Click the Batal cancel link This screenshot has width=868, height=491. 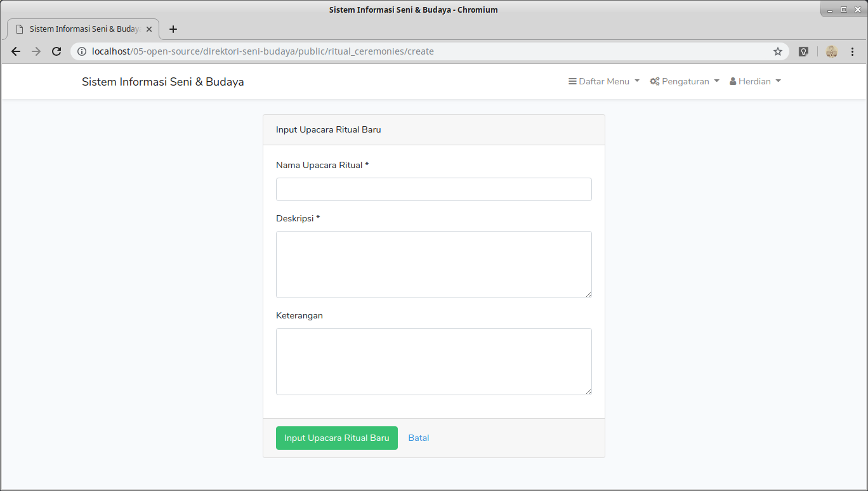click(419, 438)
